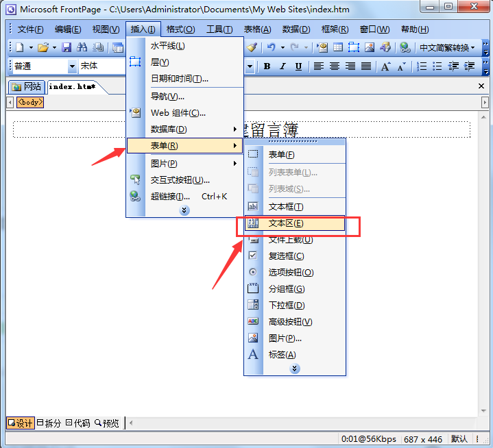Viewport: 493px width, 448px height.
Task: Justify text alignment
Action: point(365,66)
